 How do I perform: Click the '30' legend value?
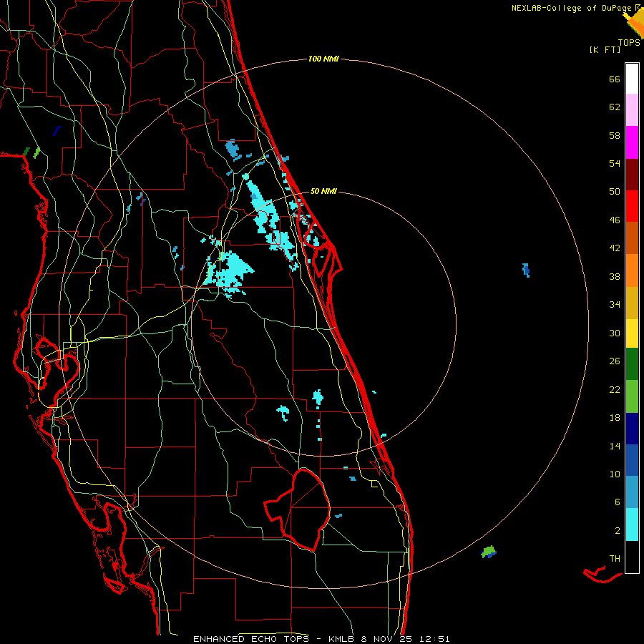tap(615, 333)
